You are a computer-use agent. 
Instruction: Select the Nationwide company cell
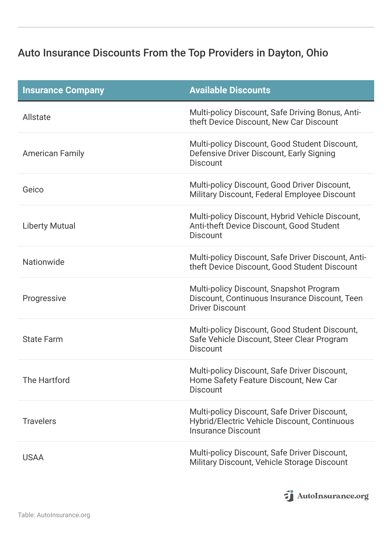pyautogui.click(x=43, y=262)
